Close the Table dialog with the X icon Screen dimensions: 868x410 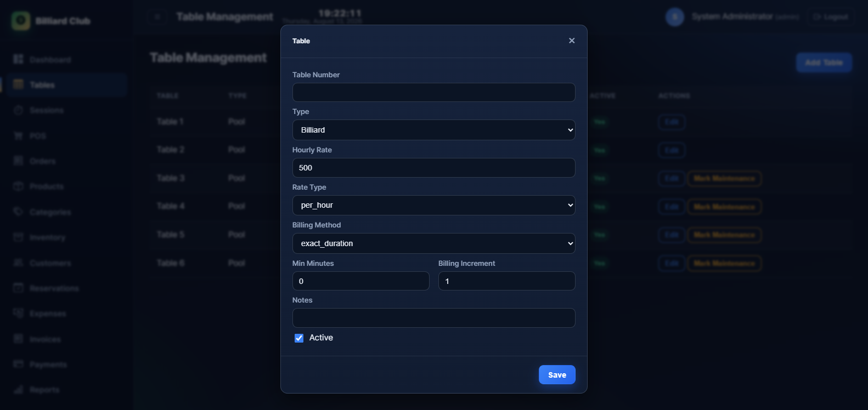tap(572, 41)
